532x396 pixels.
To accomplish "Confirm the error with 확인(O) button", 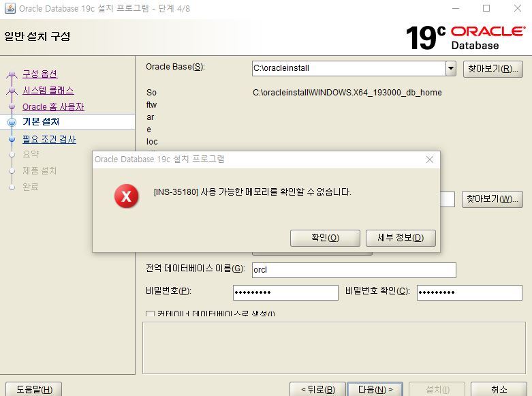I will point(325,238).
